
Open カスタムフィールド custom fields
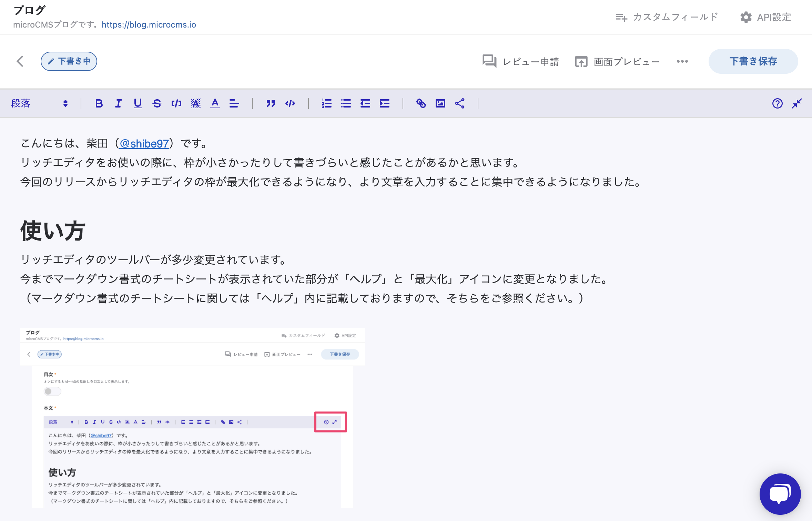(667, 17)
